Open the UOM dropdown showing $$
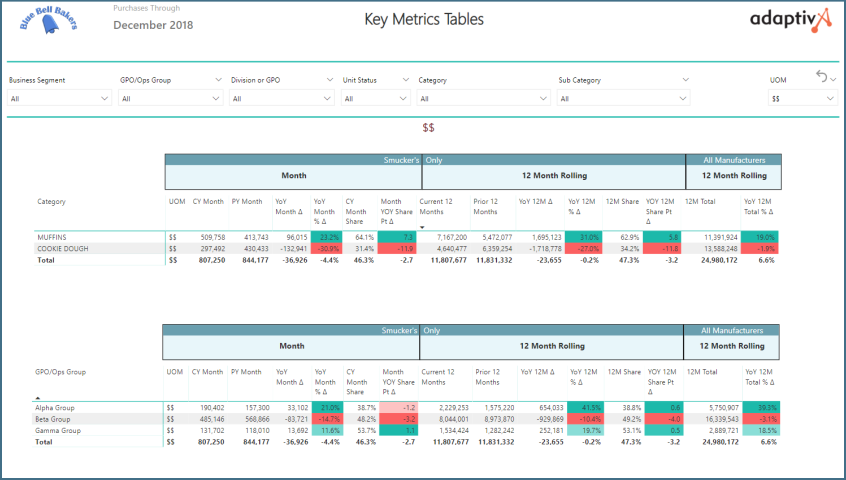This screenshot has width=846, height=480. pos(803,99)
